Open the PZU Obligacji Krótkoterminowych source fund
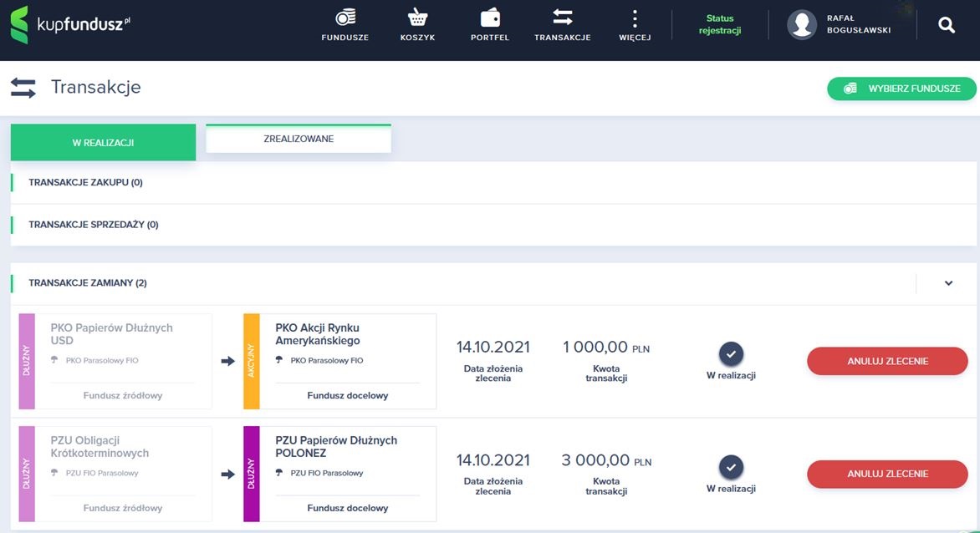Image resolution: width=980 pixels, height=533 pixels. [100, 447]
